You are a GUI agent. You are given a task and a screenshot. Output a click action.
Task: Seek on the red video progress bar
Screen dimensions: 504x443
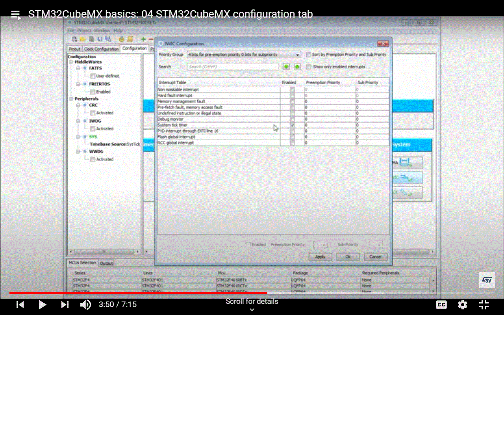tap(138, 293)
